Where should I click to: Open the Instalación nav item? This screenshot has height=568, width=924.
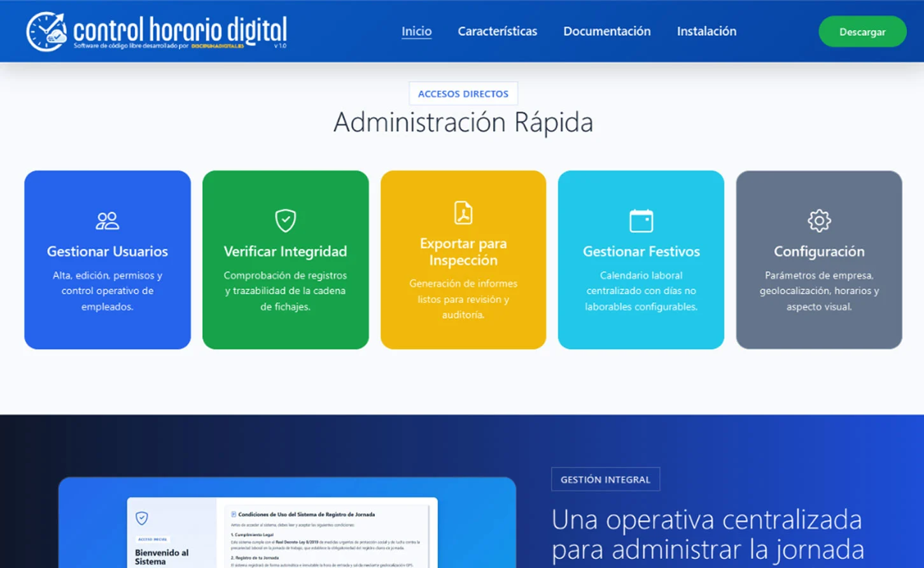[706, 31]
